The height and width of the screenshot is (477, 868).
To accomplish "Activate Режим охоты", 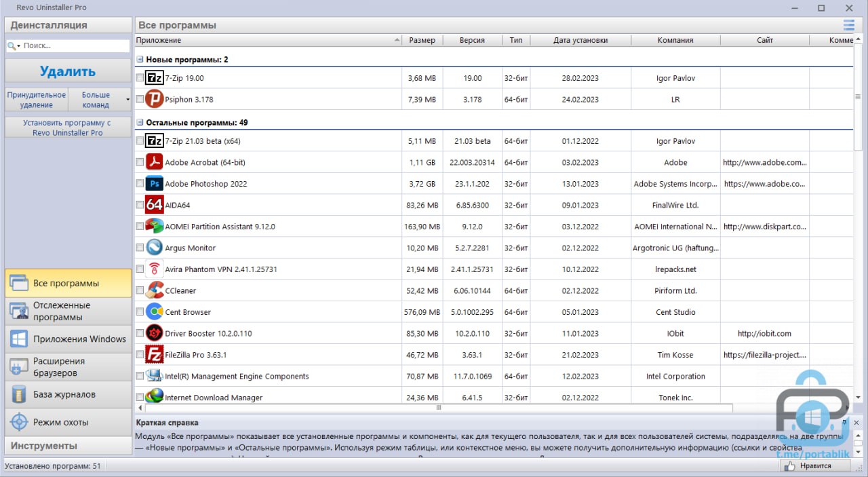I will (x=68, y=422).
